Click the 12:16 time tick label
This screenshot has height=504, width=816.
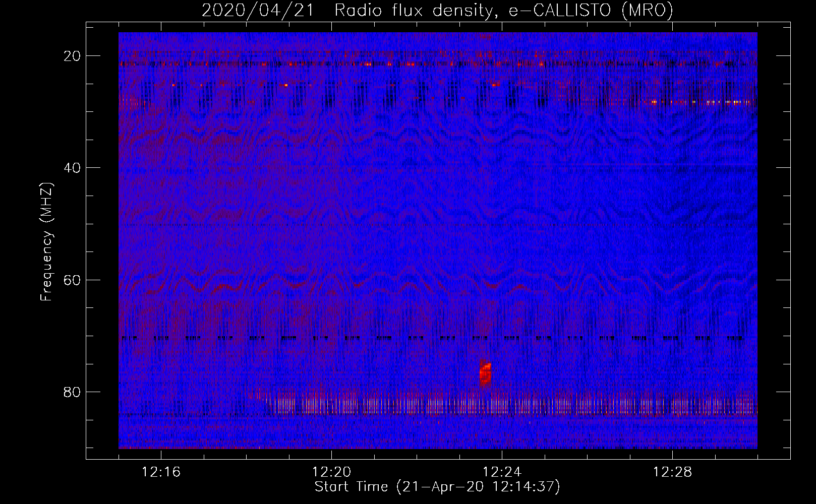click(161, 472)
